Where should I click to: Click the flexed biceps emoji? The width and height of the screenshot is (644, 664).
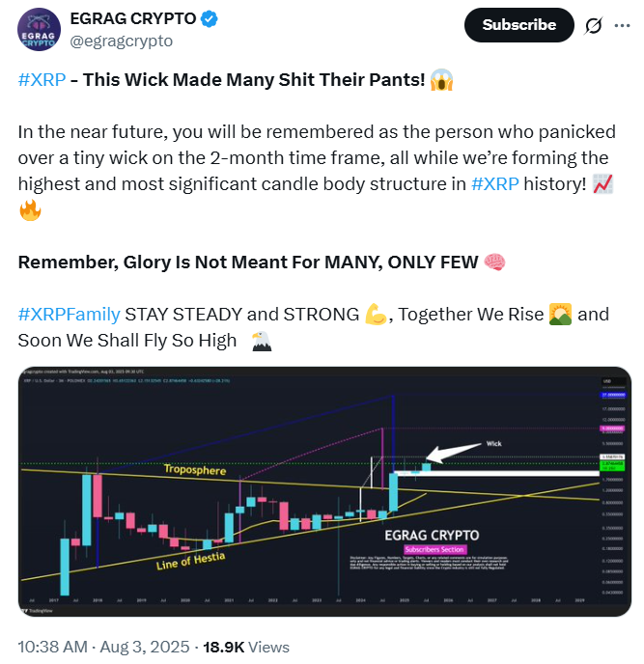[x=376, y=314]
